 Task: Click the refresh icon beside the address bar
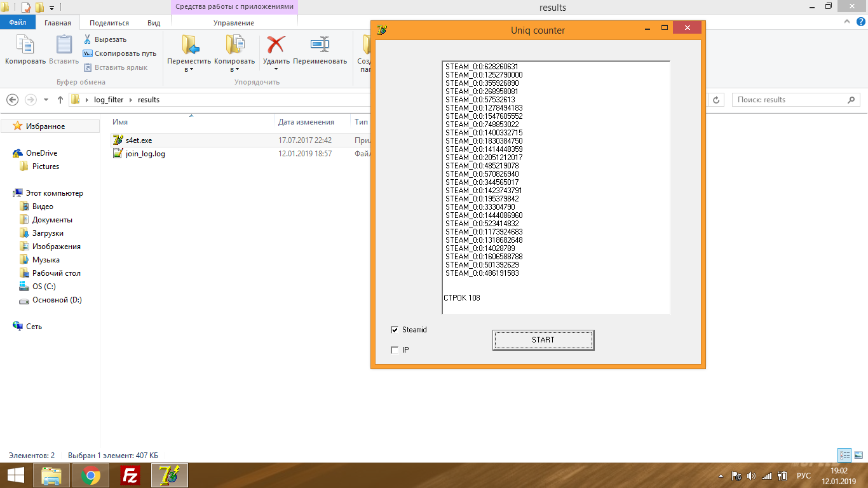coord(717,100)
